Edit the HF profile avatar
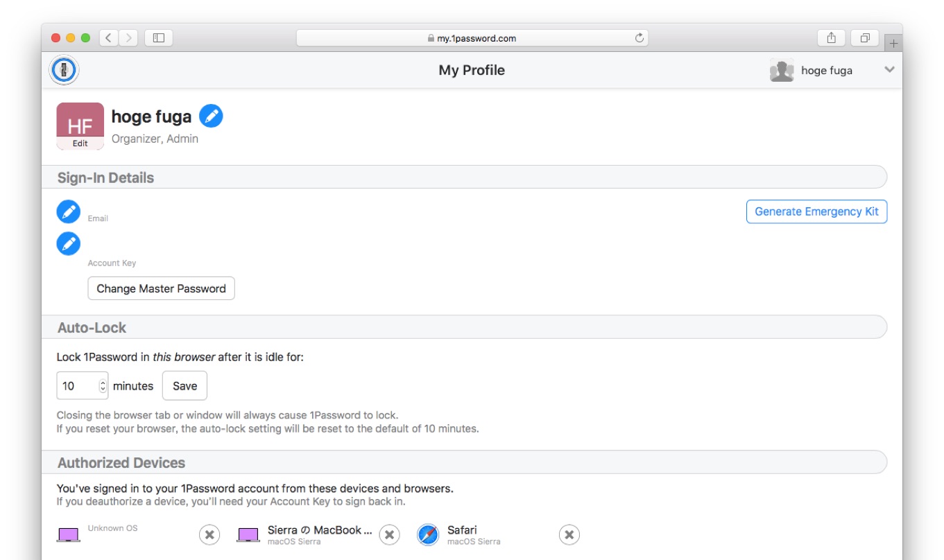This screenshot has width=944, height=560. click(x=80, y=126)
